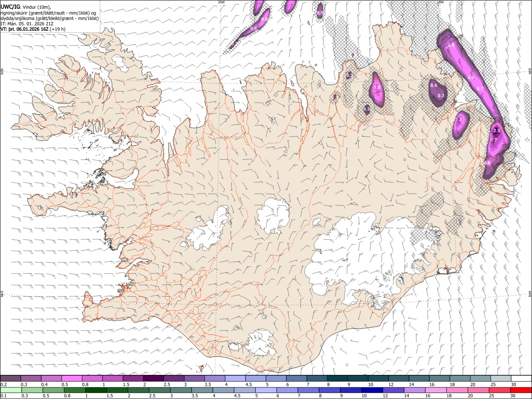Viewport: 532px width, 399px height.
Task: Click the '15W' longitude label
Action: pos(440,2)
